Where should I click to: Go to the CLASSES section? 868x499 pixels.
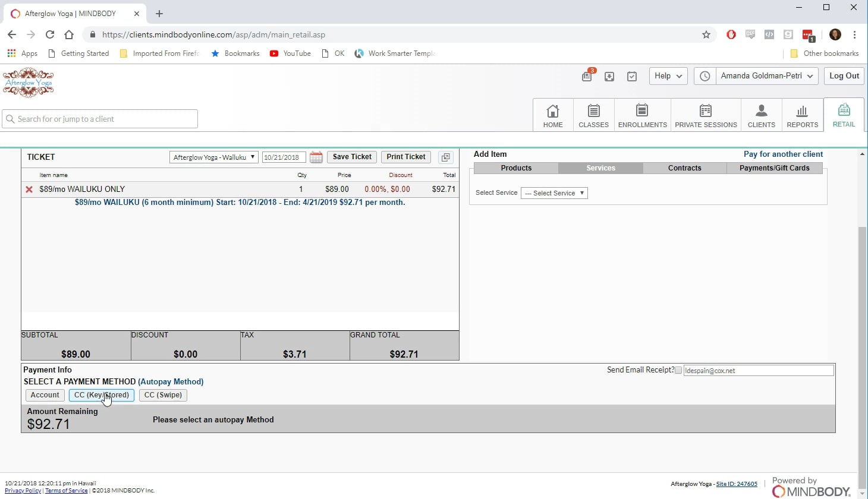point(593,115)
